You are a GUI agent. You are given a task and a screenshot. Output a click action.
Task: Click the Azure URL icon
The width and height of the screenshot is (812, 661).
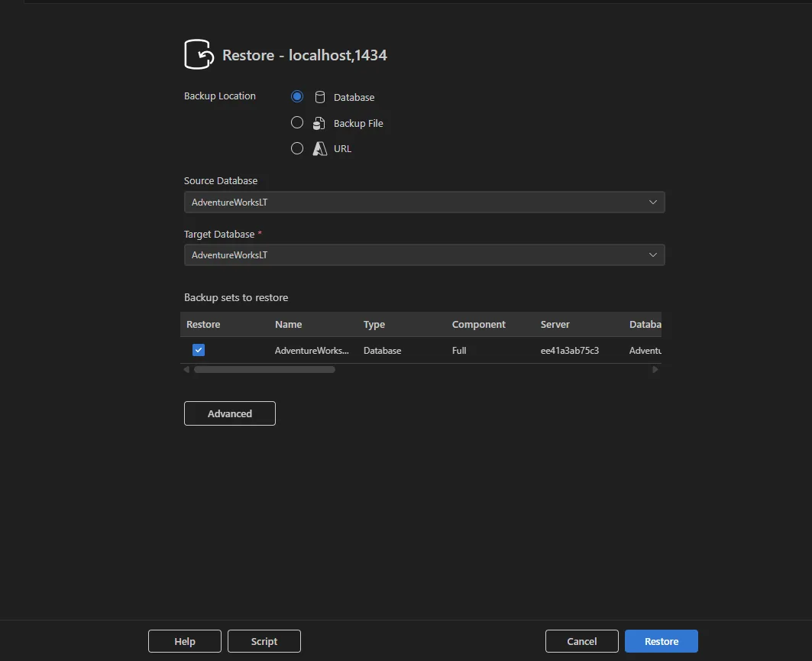click(x=319, y=149)
